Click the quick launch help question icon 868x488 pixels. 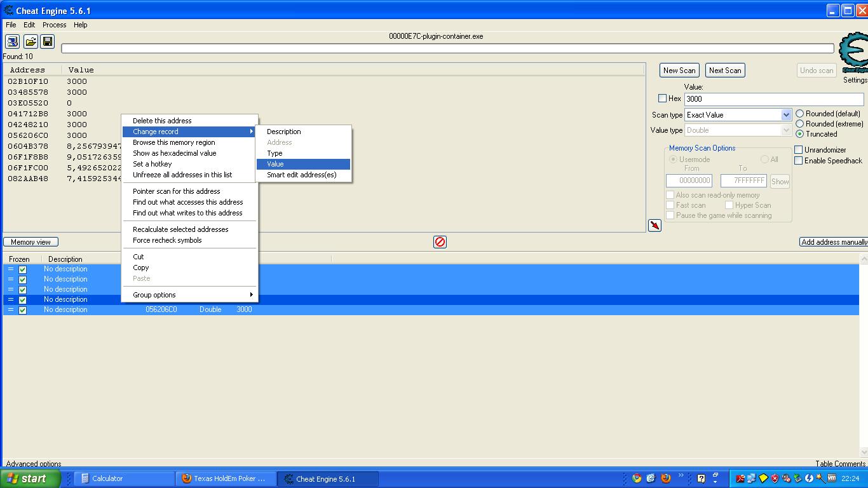point(701,478)
